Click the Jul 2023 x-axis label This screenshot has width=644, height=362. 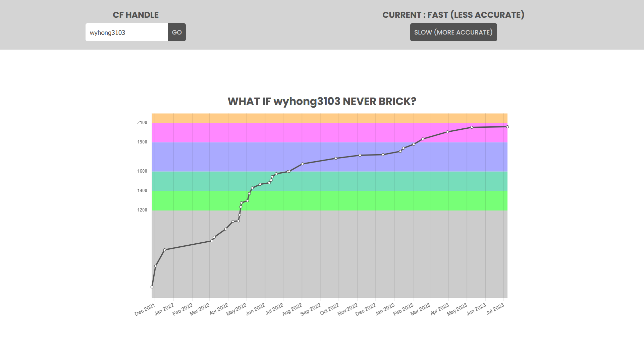pyautogui.click(x=495, y=309)
